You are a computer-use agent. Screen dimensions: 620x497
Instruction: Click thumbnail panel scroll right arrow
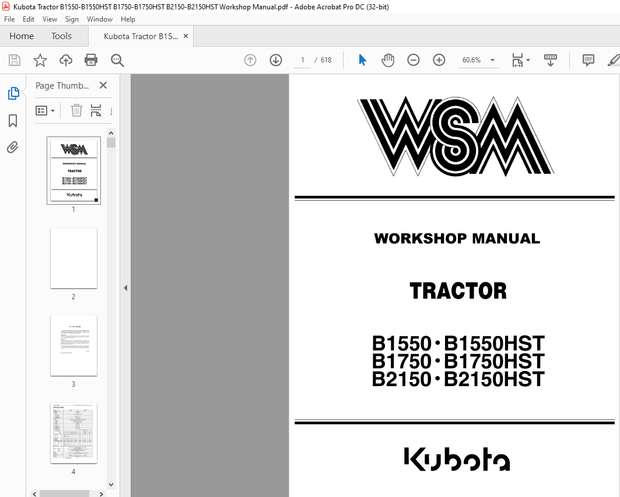click(x=101, y=494)
